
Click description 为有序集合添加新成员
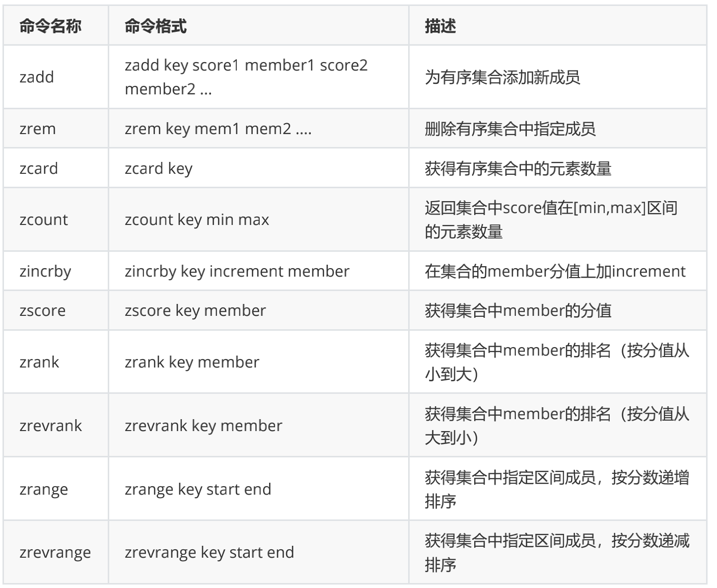(x=502, y=77)
